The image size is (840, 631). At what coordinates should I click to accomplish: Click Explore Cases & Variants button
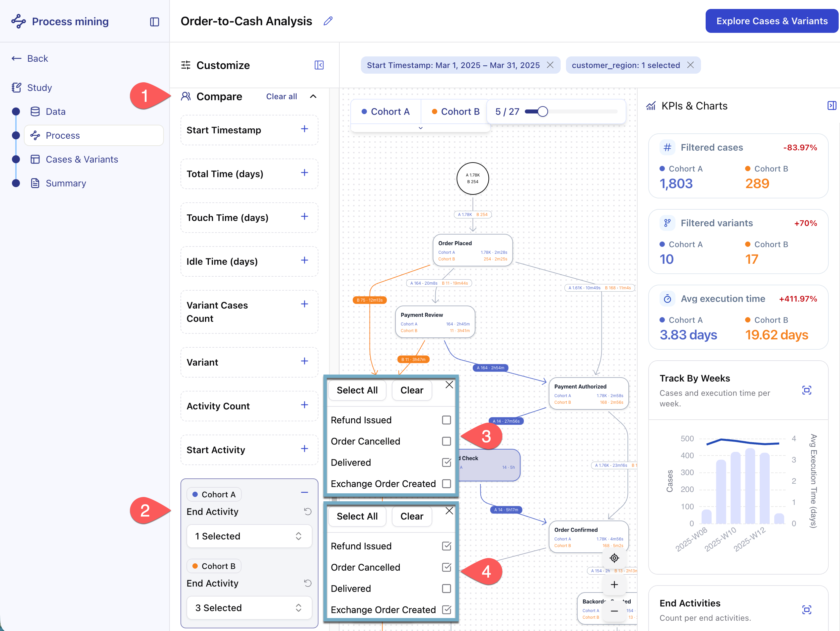772,21
